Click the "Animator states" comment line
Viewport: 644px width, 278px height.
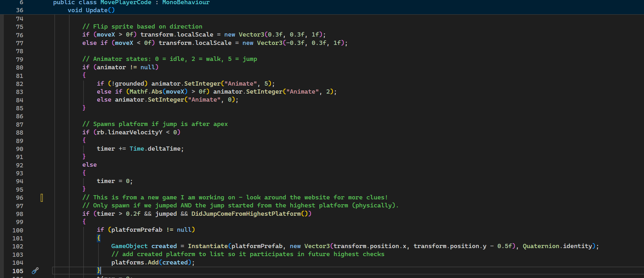(170, 59)
